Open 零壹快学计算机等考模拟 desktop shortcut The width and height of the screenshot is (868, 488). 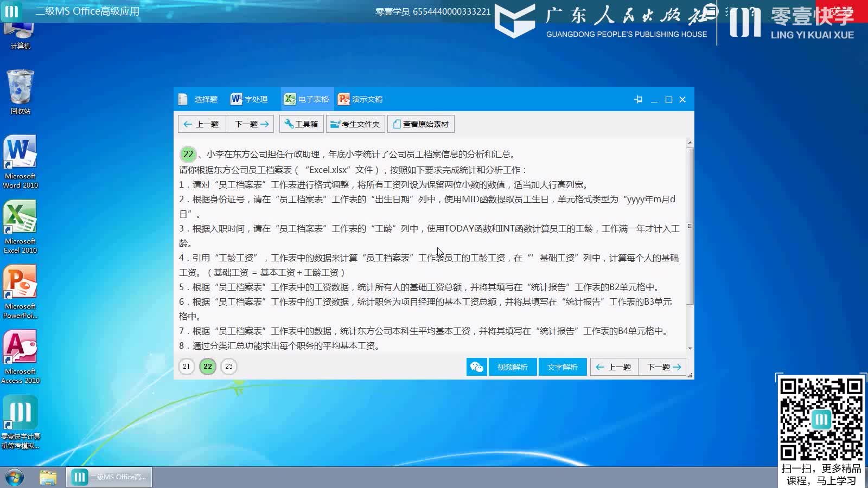[x=20, y=422]
